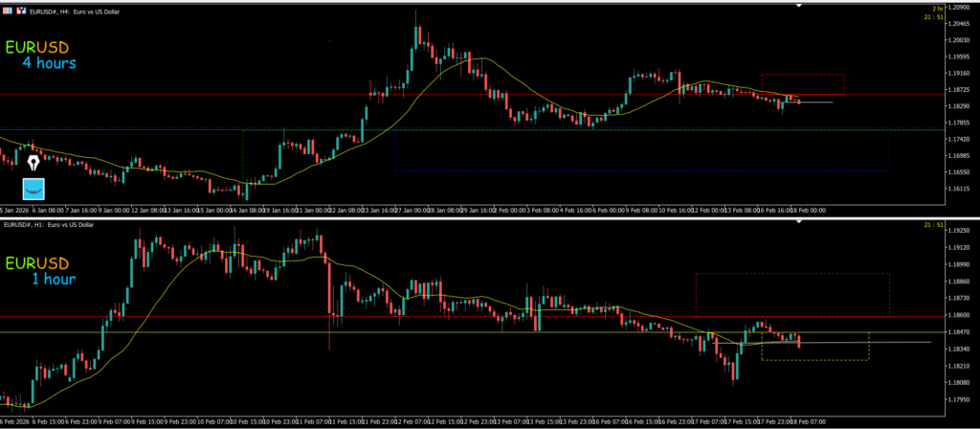
Task: Click '18 Feb 00:00' on the H4 time axis
Action: click(x=809, y=211)
